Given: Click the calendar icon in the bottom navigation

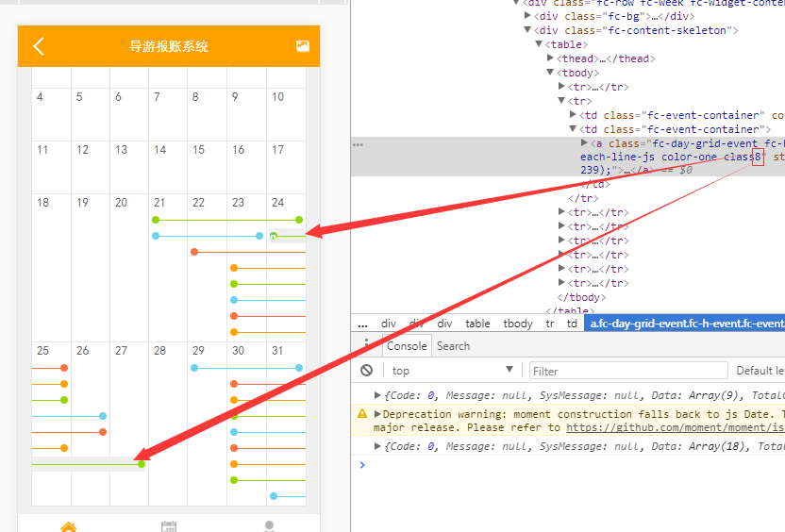Looking at the screenshot, I should click(x=169, y=526).
